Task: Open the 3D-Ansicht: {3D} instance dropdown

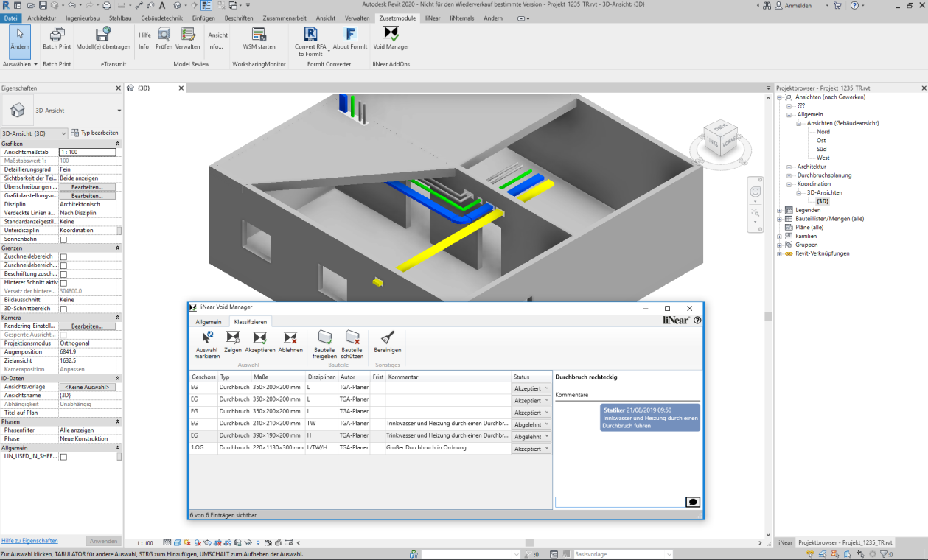Action: point(35,133)
